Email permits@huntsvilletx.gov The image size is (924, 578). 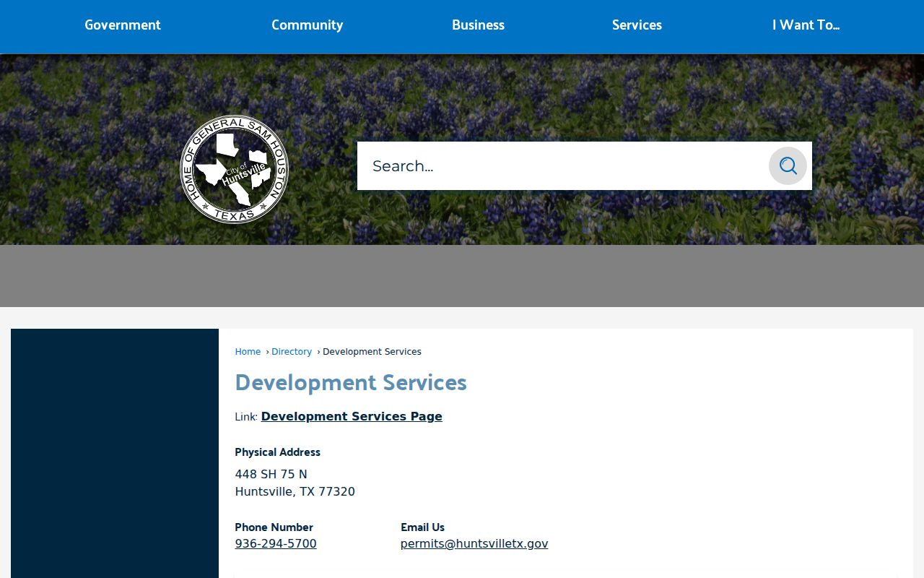474,544
